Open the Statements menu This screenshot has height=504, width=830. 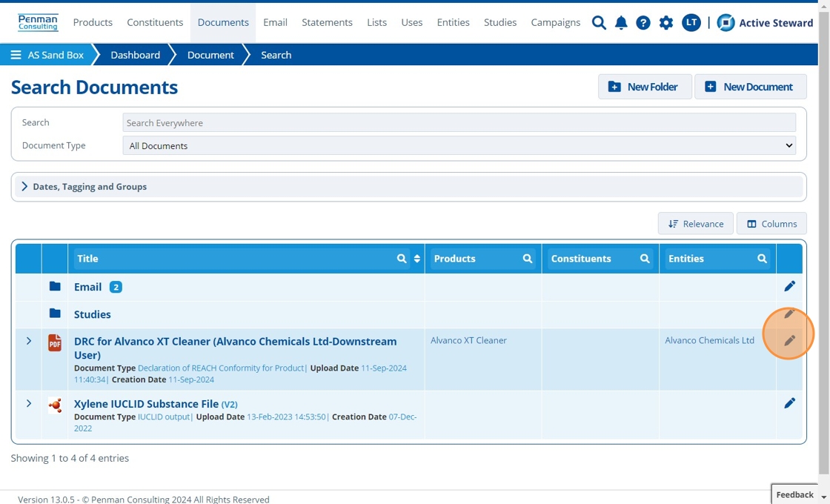click(x=327, y=22)
